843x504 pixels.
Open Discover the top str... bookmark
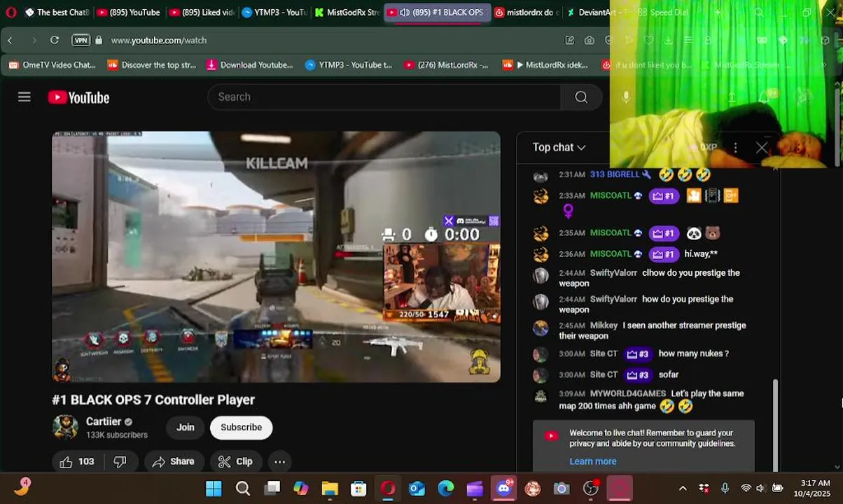point(152,64)
